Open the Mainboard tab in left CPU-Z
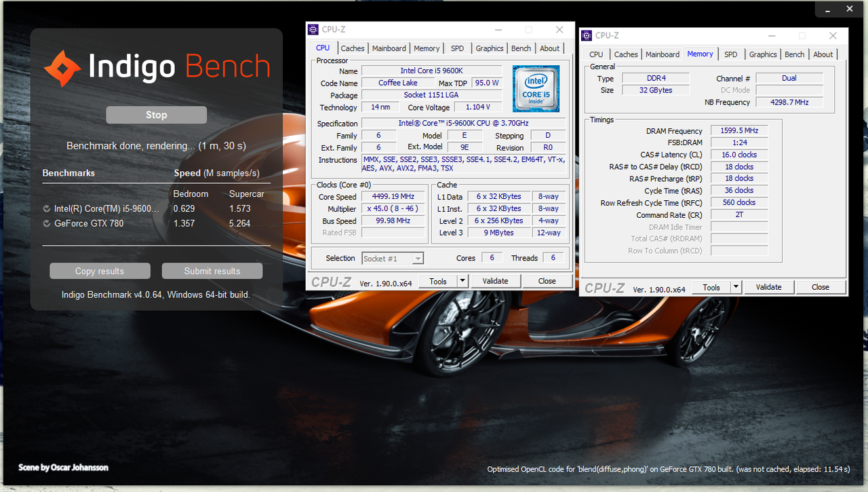 [389, 48]
